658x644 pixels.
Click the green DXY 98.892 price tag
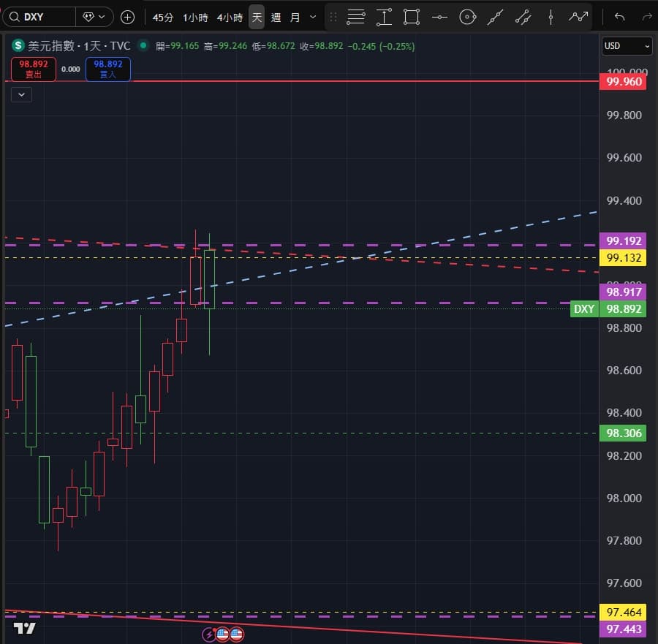608,309
